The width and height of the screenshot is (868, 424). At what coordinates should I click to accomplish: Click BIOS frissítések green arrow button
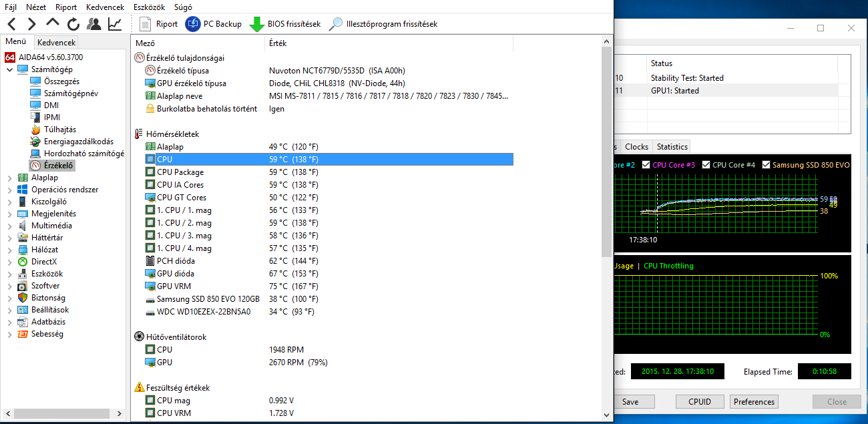[x=285, y=24]
